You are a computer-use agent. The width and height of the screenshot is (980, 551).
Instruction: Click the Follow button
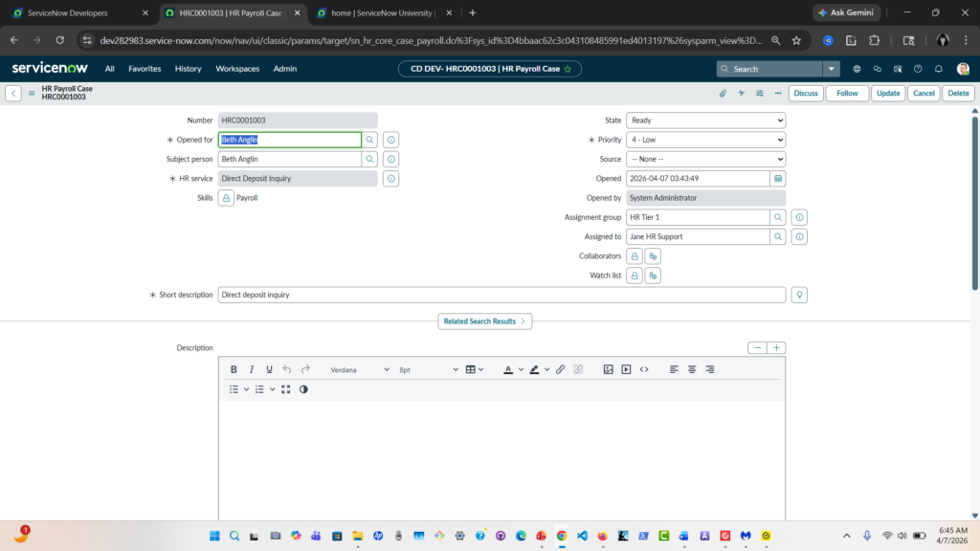click(x=847, y=93)
